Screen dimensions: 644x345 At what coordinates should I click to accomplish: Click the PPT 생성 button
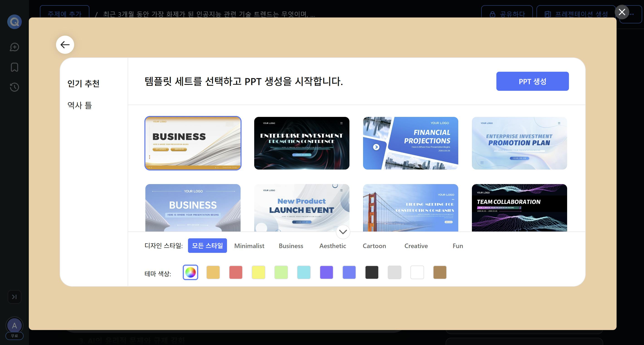coord(532,81)
